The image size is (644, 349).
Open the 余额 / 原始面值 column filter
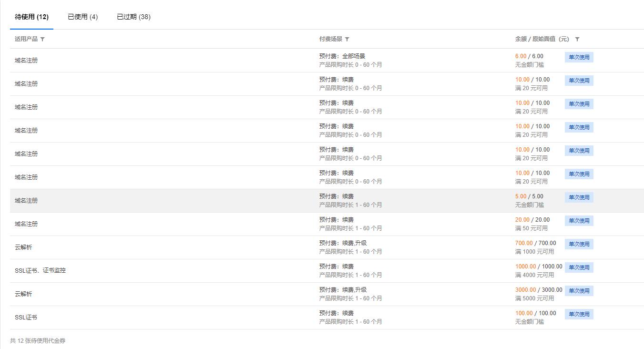[x=577, y=40]
